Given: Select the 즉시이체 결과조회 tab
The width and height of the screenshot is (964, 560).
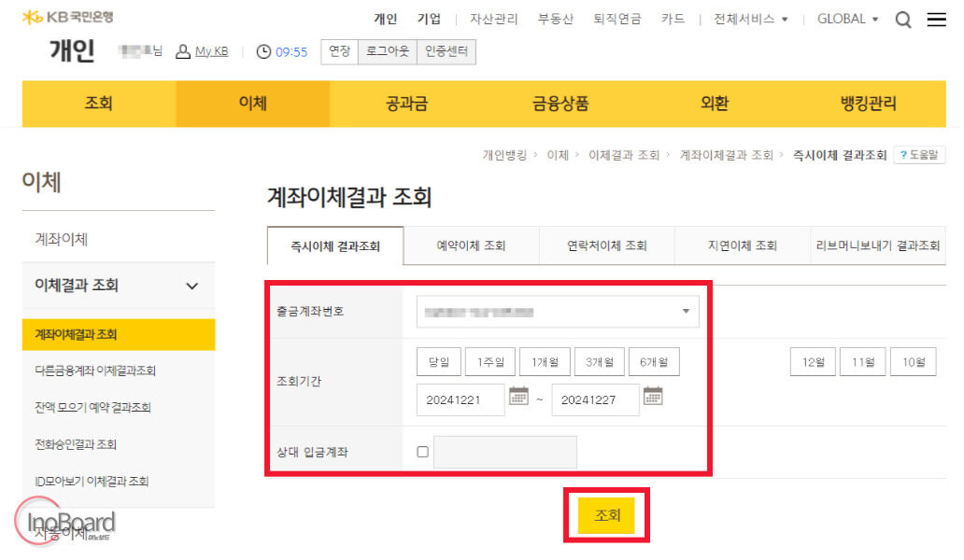Looking at the screenshot, I should 335,246.
